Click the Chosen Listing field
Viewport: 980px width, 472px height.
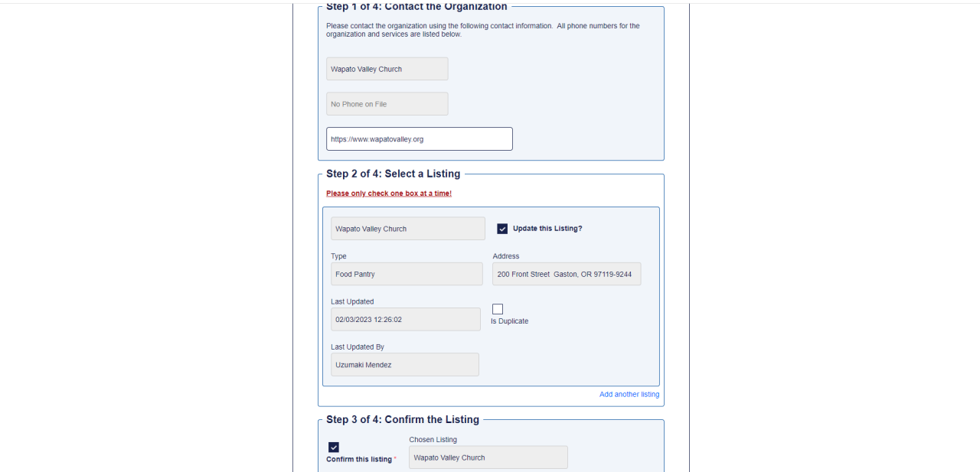488,457
